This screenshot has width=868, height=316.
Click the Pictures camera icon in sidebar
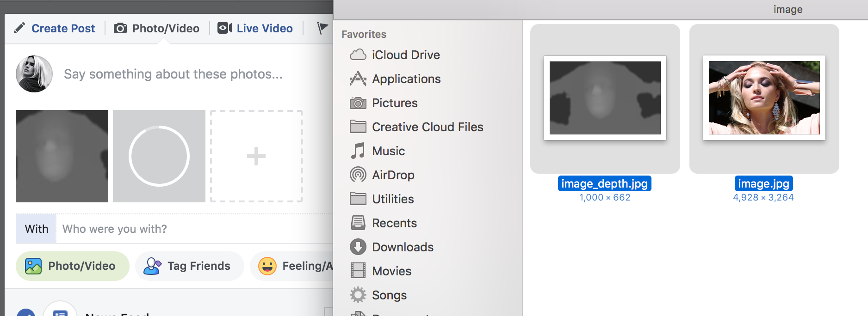click(358, 103)
